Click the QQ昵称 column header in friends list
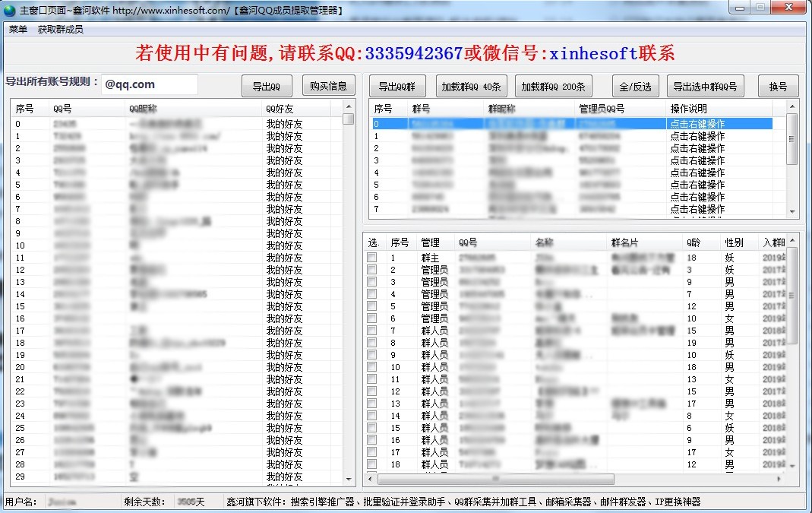Screen dimensions: 812x513 pyautogui.click(x=193, y=109)
